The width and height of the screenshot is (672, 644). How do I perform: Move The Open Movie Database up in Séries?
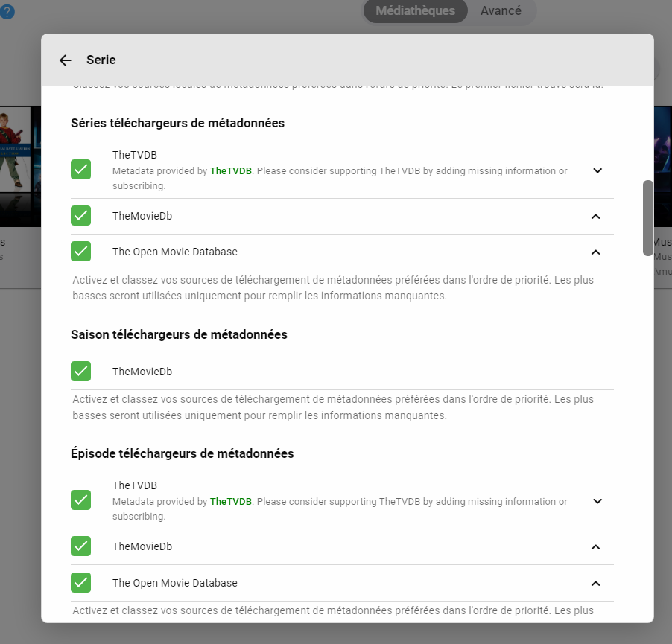(x=595, y=252)
